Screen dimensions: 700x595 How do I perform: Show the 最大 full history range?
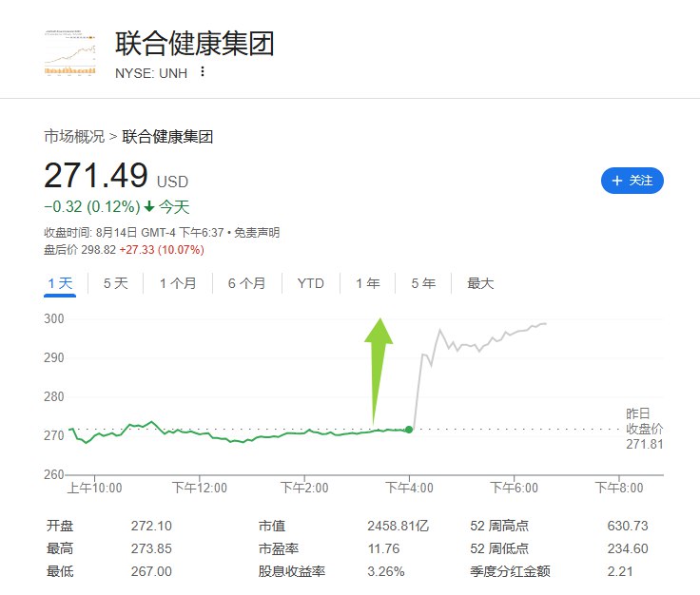click(480, 283)
